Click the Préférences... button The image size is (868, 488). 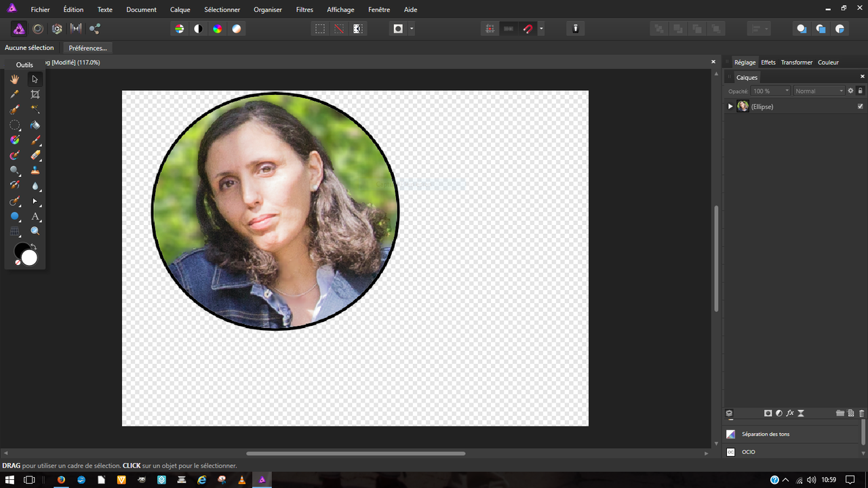point(87,48)
